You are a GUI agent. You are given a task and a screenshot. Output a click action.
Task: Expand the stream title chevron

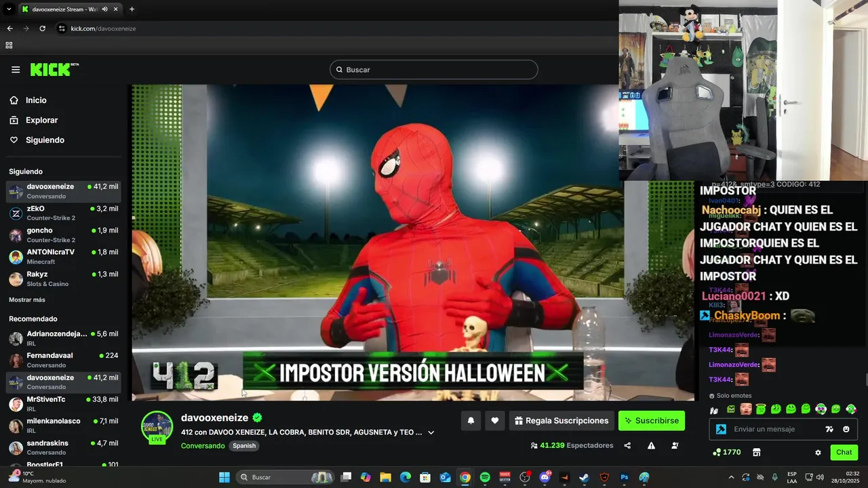tap(431, 432)
